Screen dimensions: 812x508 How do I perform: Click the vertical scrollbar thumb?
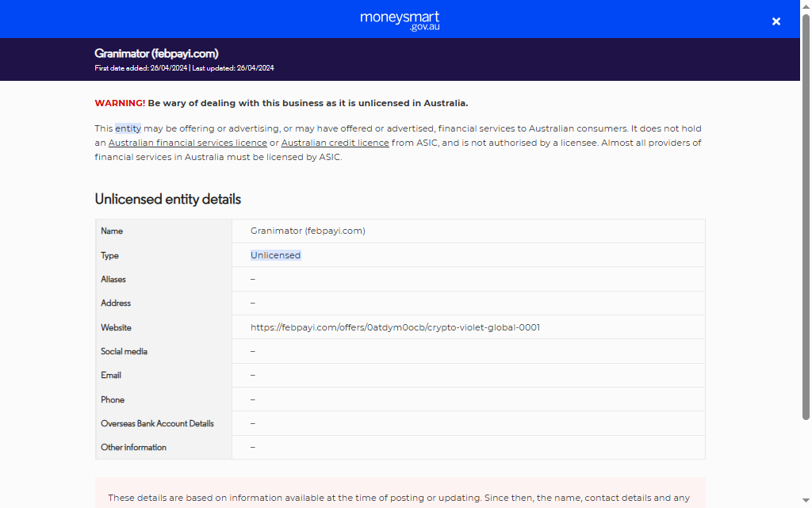pos(806,214)
